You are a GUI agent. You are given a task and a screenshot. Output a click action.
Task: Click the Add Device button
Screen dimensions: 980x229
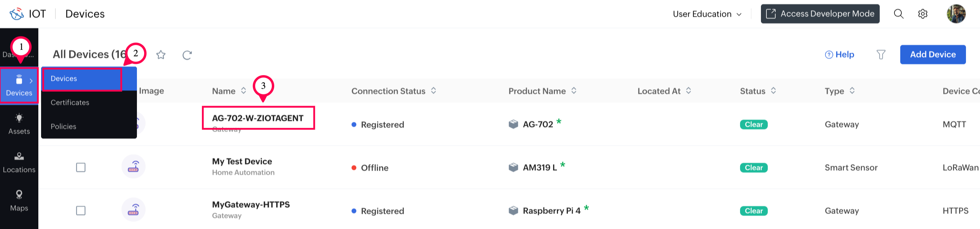[932, 55]
